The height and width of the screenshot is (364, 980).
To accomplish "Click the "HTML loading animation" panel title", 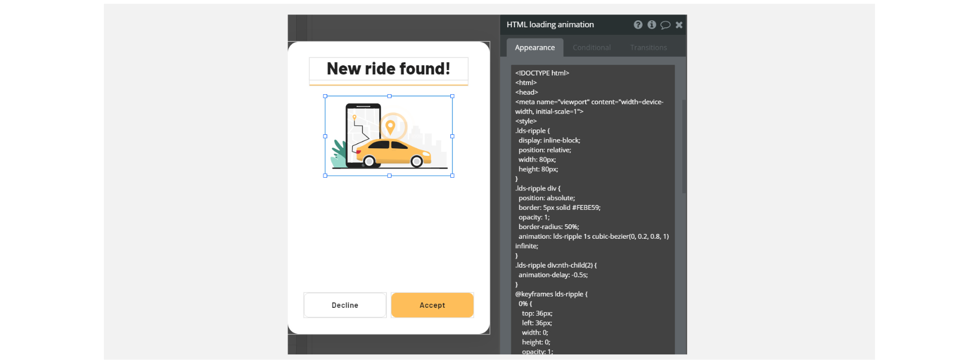I will 550,25.
